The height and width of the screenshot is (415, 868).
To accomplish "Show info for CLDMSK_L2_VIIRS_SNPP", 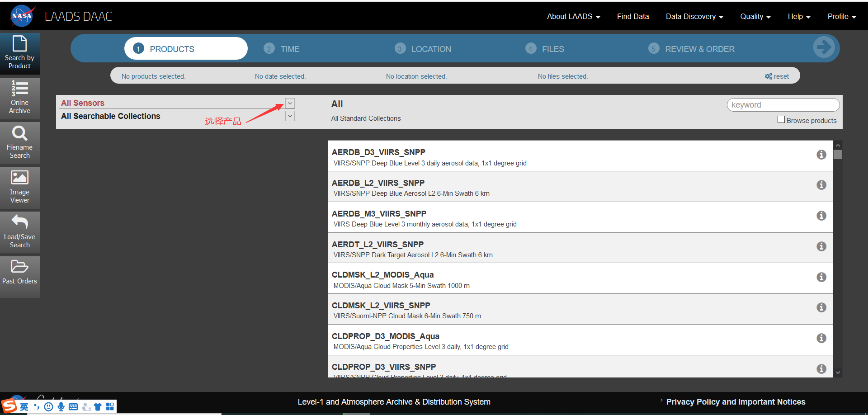I will [821, 307].
